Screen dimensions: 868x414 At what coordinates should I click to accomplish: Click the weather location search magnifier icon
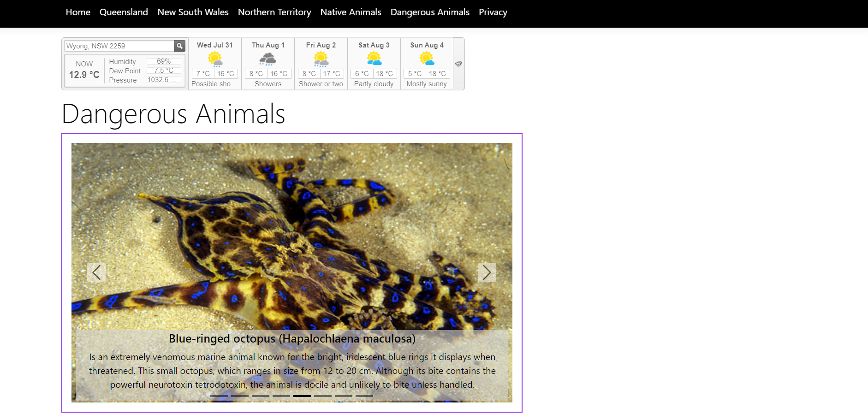(179, 46)
